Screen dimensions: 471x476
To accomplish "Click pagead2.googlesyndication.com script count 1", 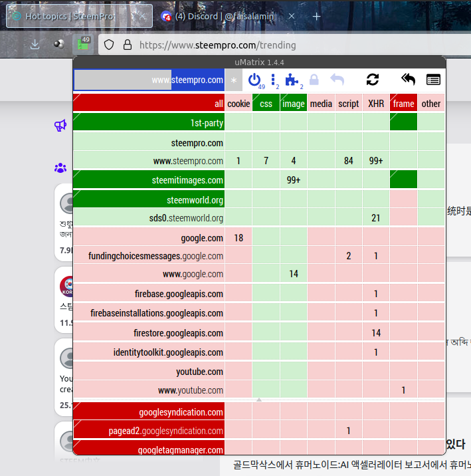I will [x=349, y=430].
